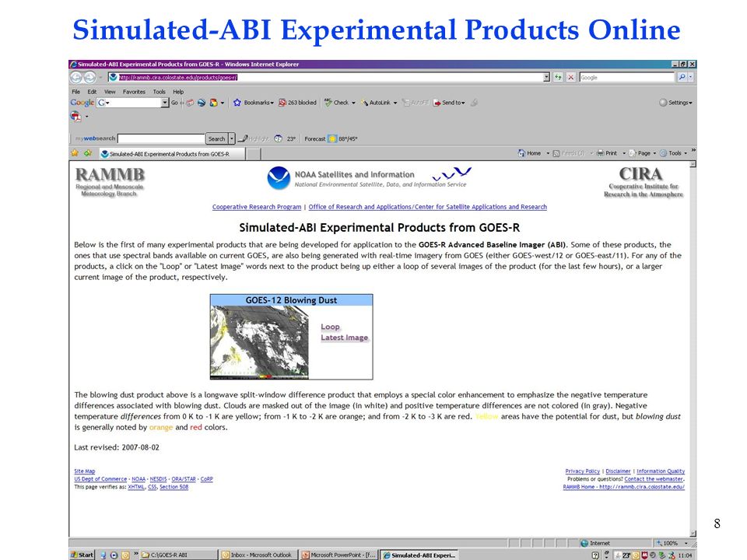Click the Loop link for Blowing Dust

(330, 327)
